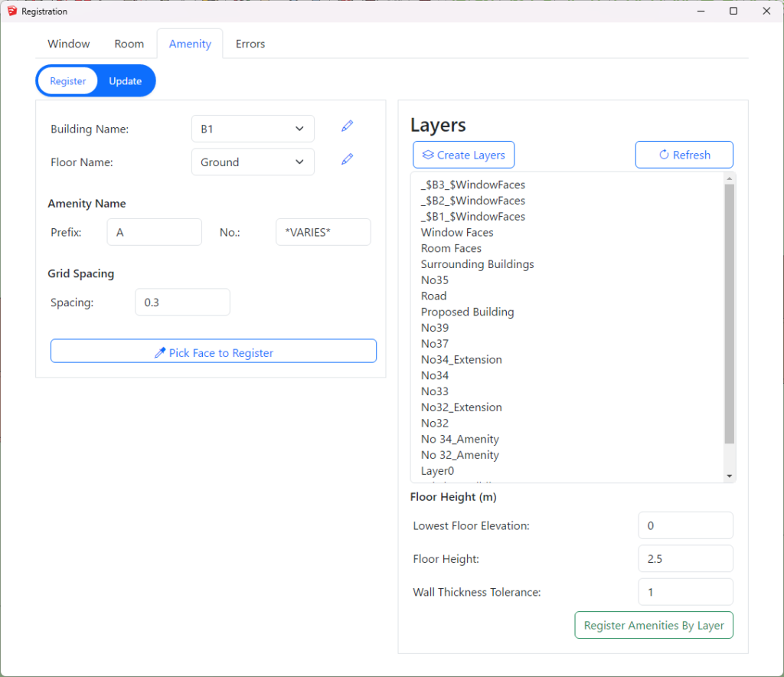Select the No 34_Amenity layer

[459, 439]
